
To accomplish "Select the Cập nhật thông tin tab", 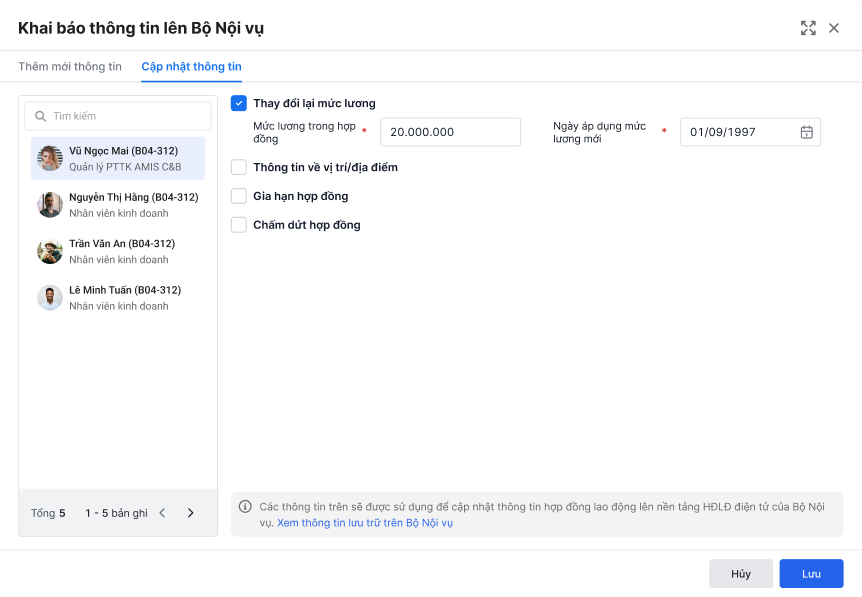I will [x=191, y=67].
